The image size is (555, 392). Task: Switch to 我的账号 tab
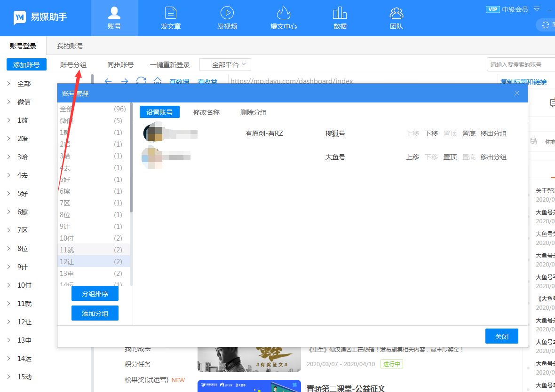(70, 46)
